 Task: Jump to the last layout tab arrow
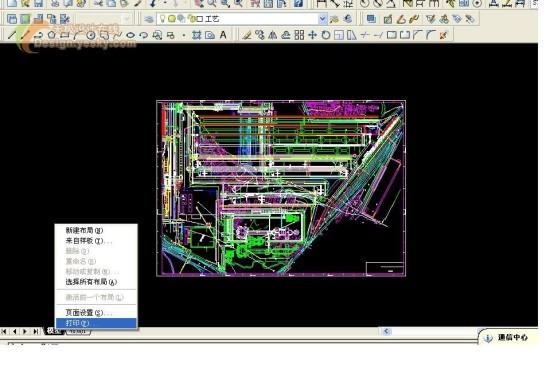(35, 331)
